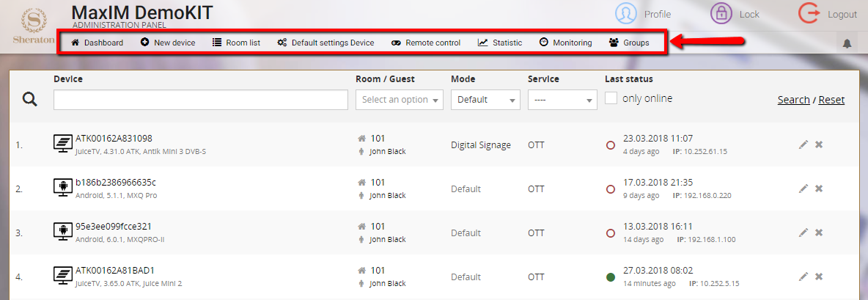Click Digital Signage mode text

click(481, 145)
